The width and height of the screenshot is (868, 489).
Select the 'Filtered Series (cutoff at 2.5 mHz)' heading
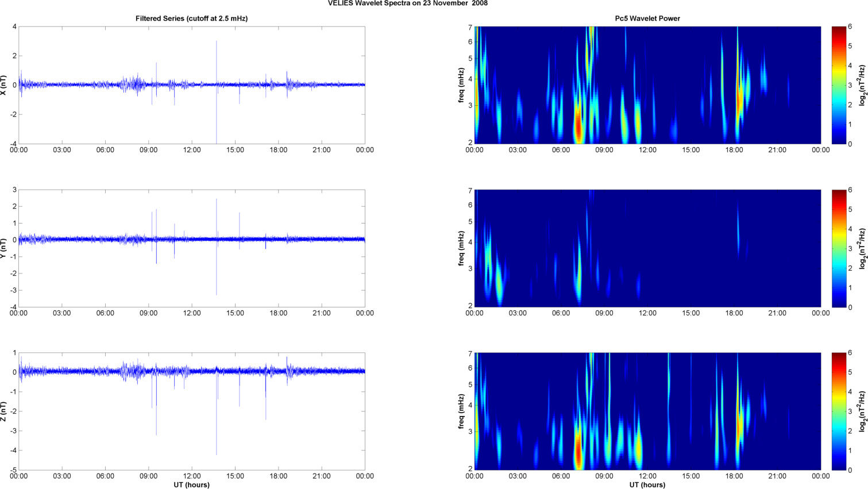192,18
